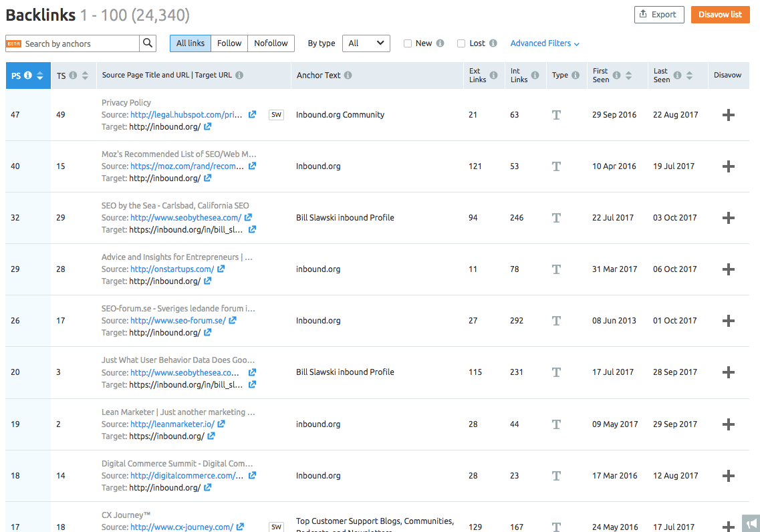760x532 pixels.
Task: Open the Disavow list button
Action: pos(720,15)
